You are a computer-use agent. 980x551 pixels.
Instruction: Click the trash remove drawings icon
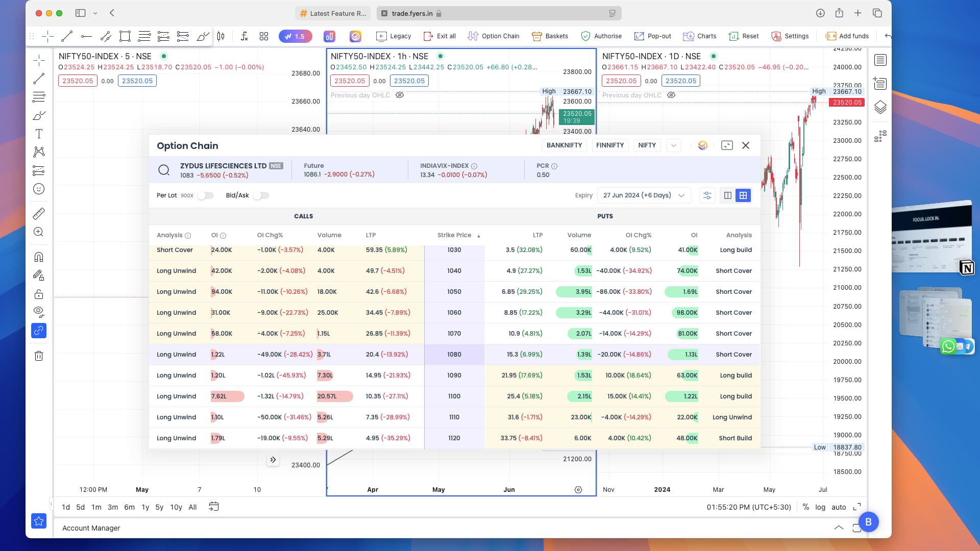point(39,356)
